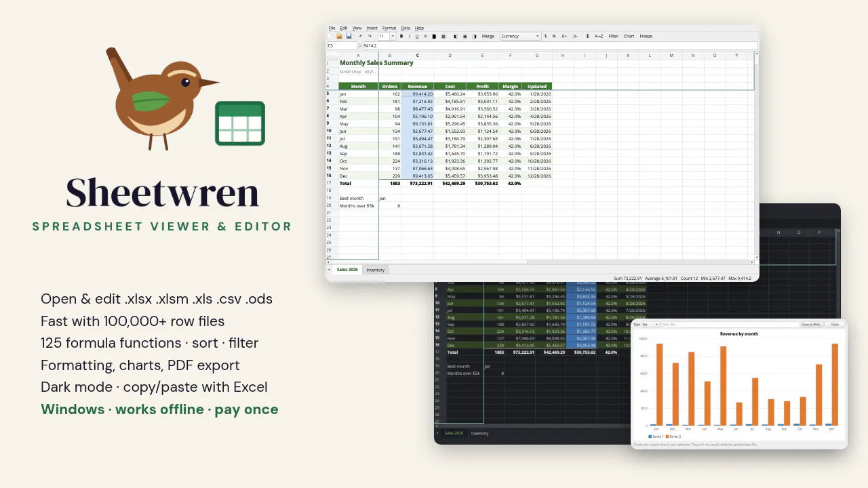Click the Filter toolbar button

tap(613, 36)
